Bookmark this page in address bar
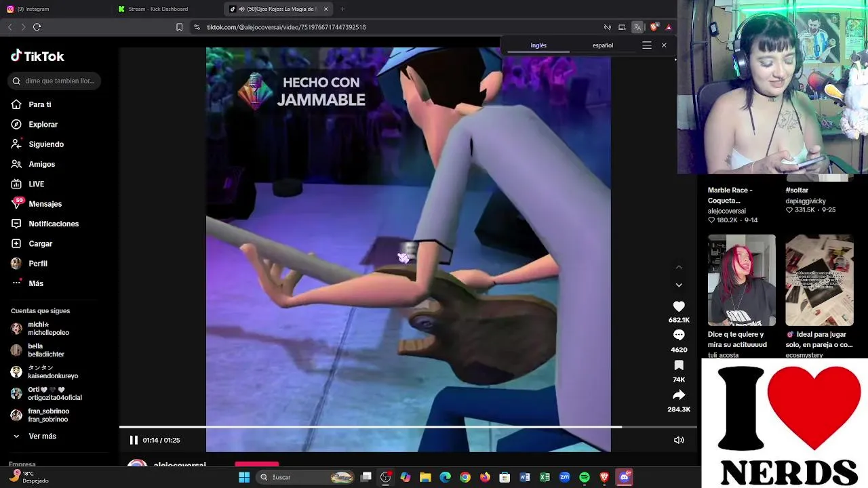The image size is (868, 488). pyautogui.click(x=179, y=27)
